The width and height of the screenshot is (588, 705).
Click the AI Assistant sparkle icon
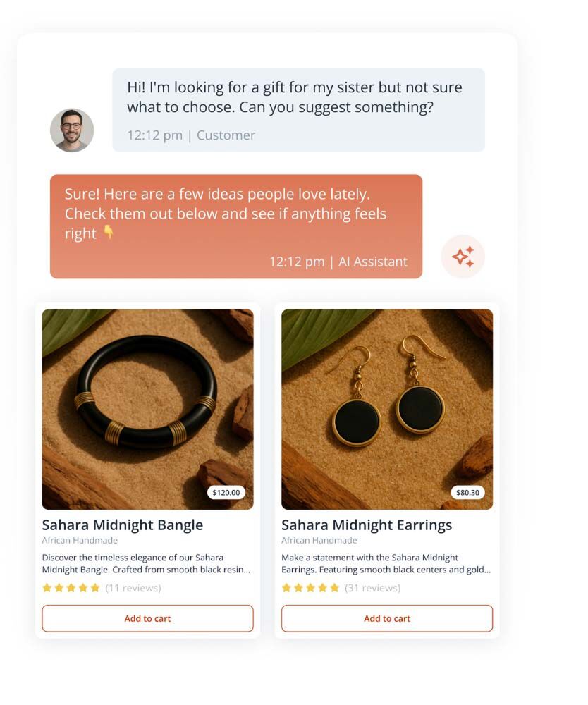click(x=463, y=257)
